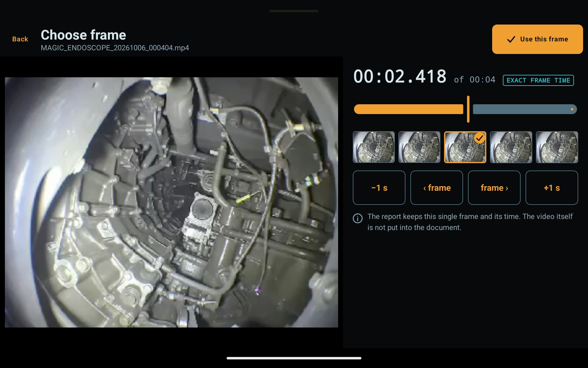
Task: Click the MAGIC_ENDOSCOPE_20261006_000404.mp4 filename
Action: pyautogui.click(x=115, y=48)
